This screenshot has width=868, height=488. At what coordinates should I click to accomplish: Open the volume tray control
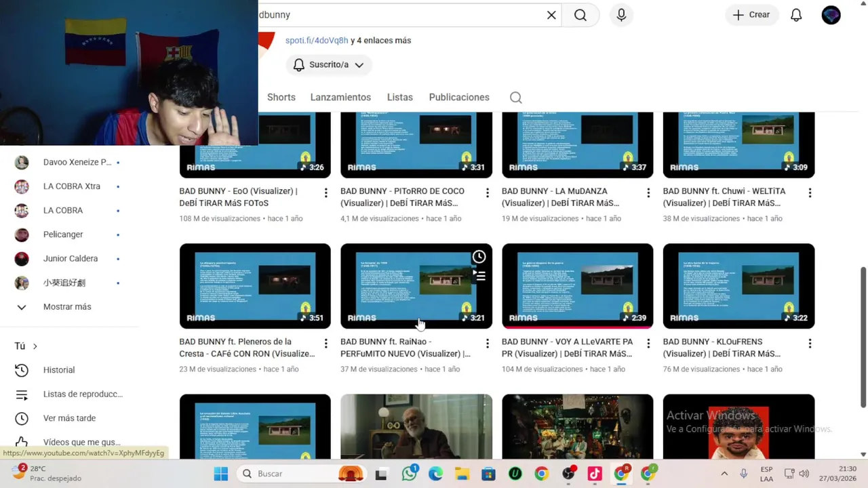pyautogui.click(x=804, y=474)
